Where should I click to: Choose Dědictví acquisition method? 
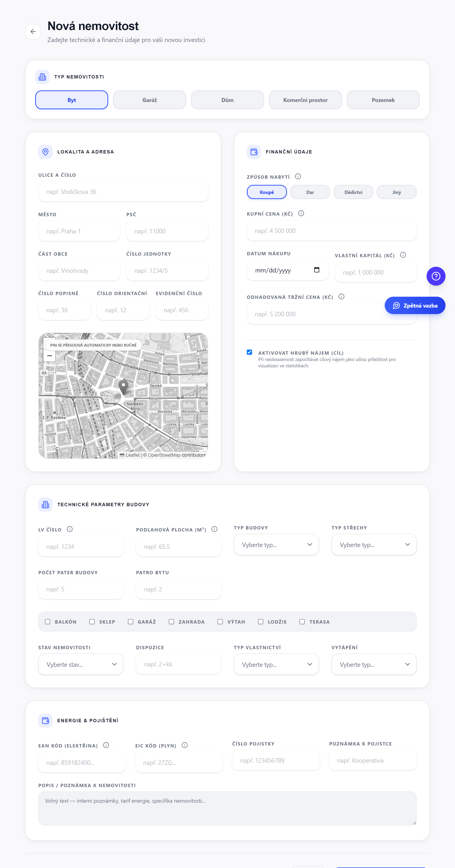click(x=353, y=192)
